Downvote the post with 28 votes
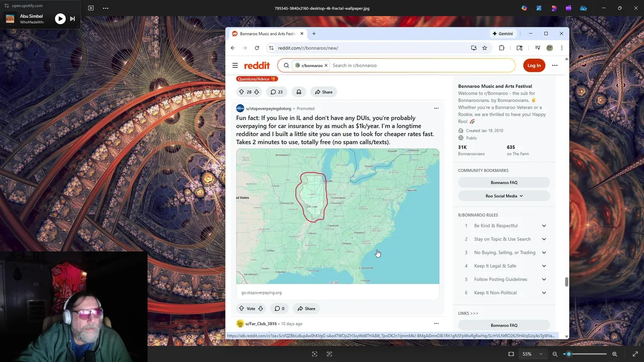 257,92
